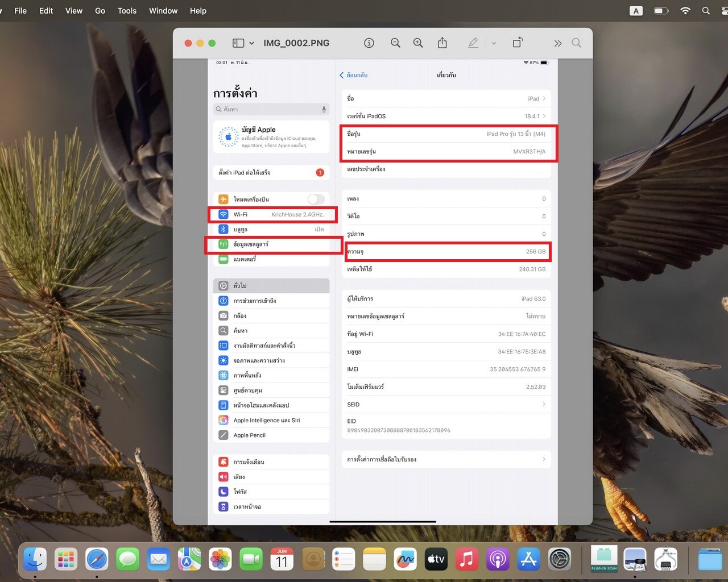The width and height of the screenshot is (728, 582).
Task: Zoom out of the image
Action: 395,43
